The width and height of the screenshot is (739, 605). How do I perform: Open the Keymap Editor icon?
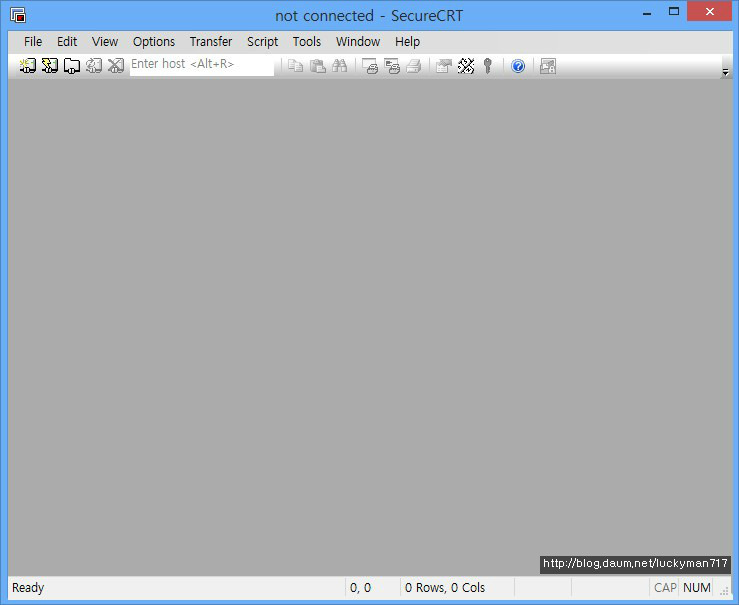pos(466,66)
